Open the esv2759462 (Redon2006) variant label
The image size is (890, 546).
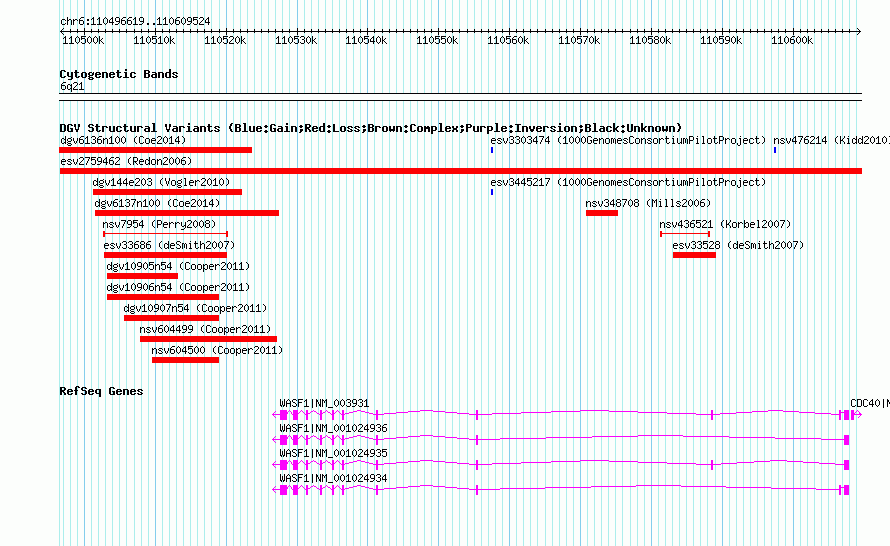[126, 161]
